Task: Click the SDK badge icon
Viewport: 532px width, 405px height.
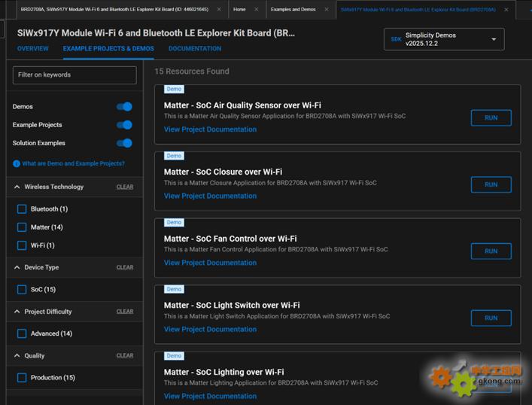Action: [396, 39]
